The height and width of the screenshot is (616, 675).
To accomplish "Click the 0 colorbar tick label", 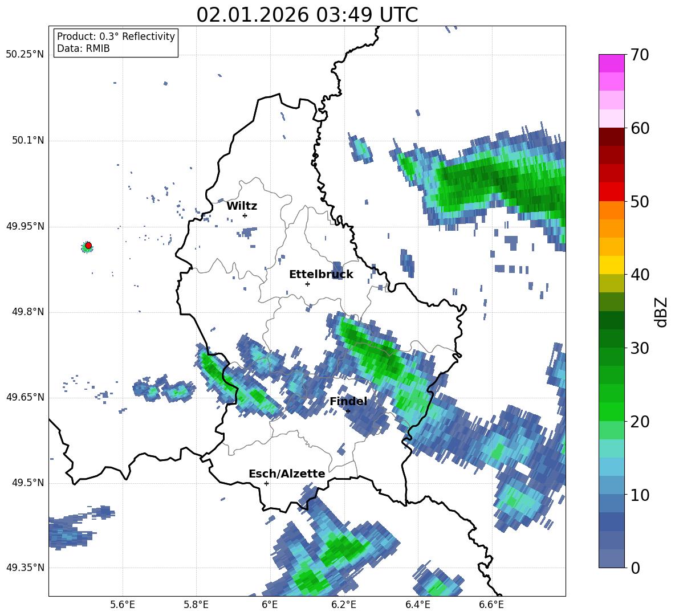I will coord(635,568).
